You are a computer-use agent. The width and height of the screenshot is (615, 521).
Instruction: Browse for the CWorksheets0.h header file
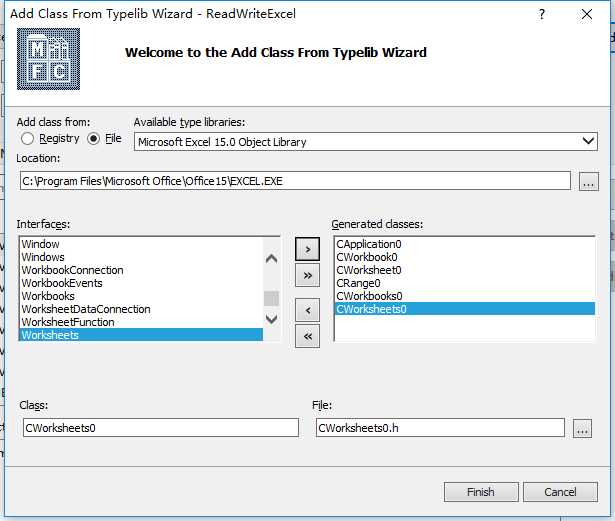(582, 428)
